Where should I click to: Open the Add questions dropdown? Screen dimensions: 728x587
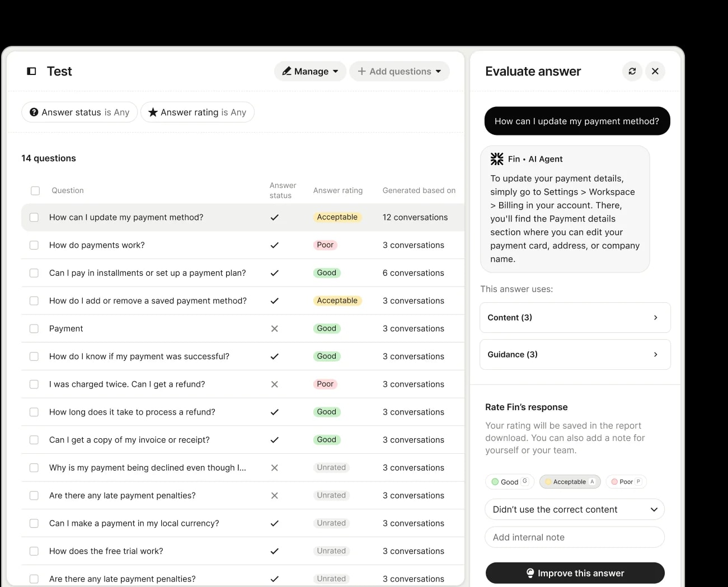coord(400,71)
